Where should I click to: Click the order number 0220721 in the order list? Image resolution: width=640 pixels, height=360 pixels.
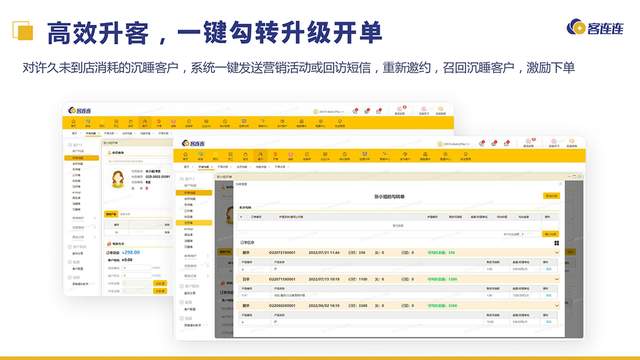click(x=282, y=253)
